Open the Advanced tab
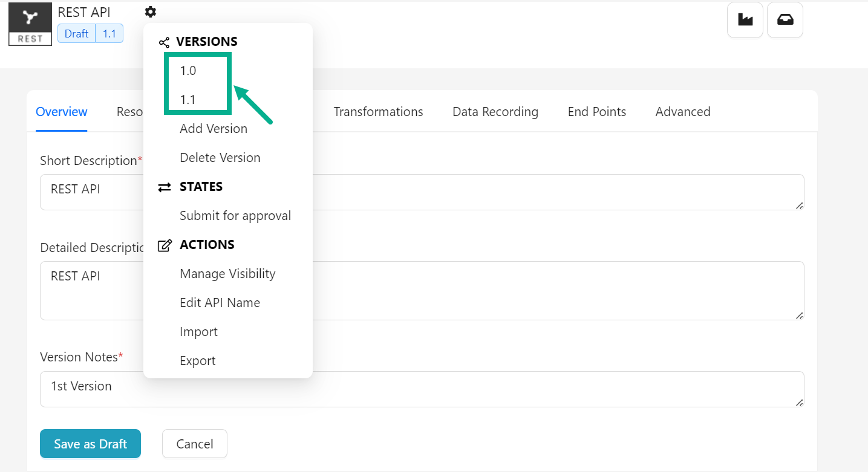 683,112
